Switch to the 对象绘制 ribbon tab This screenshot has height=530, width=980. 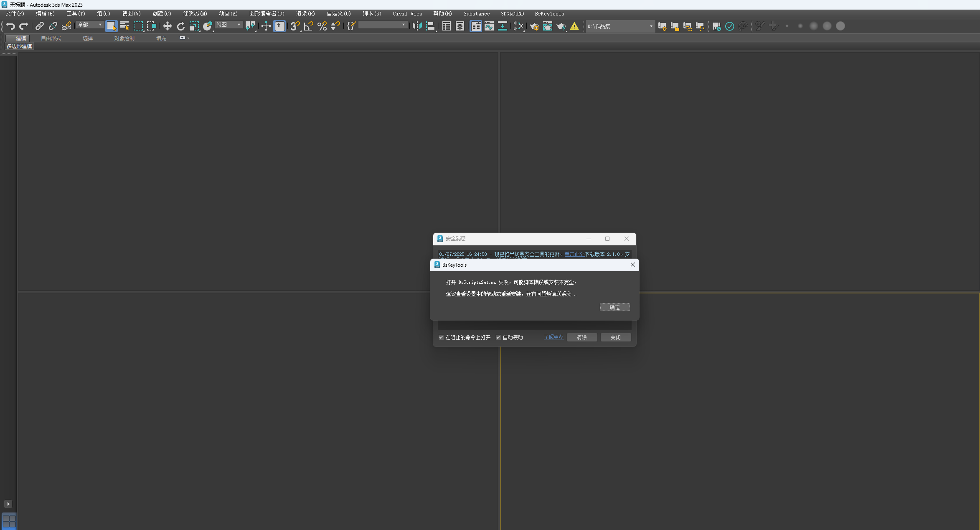[124, 38]
